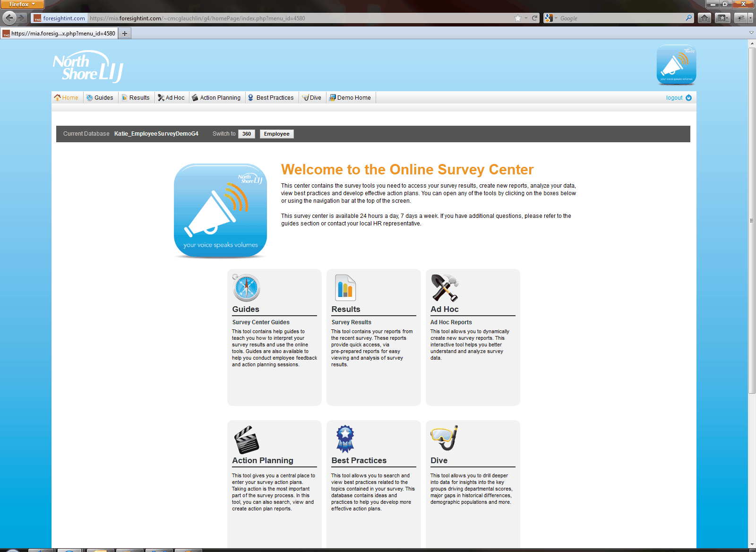Click the foresightint.com site identity badge
756x552 pixels.
[60, 18]
